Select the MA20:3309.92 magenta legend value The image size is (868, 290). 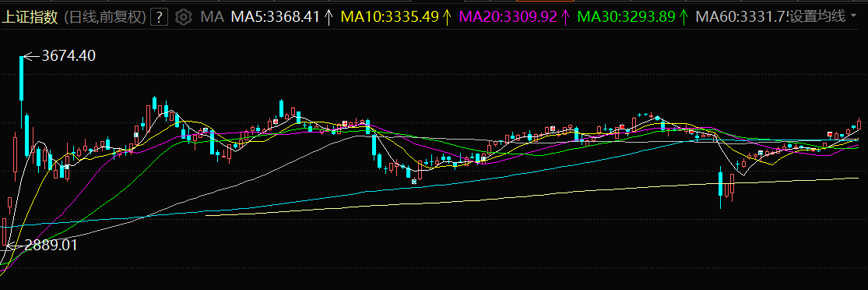pos(508,17)
